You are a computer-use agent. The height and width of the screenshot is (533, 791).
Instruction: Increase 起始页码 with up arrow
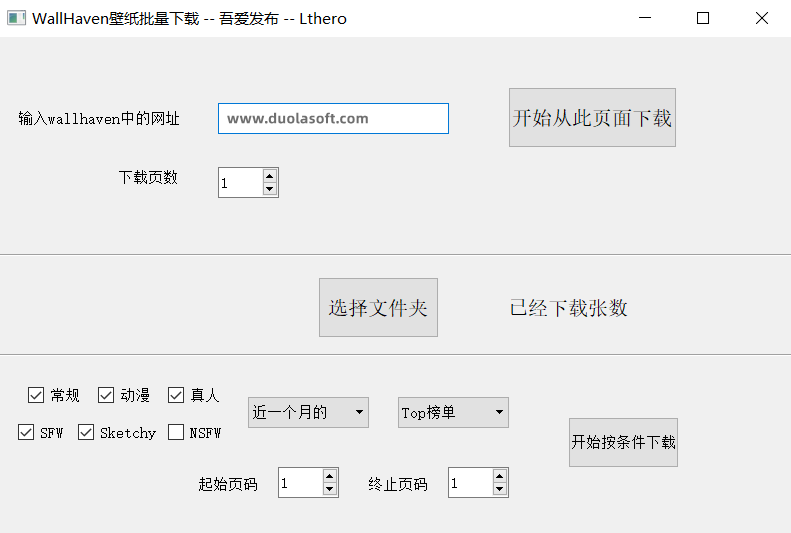(x=330, y=476)
